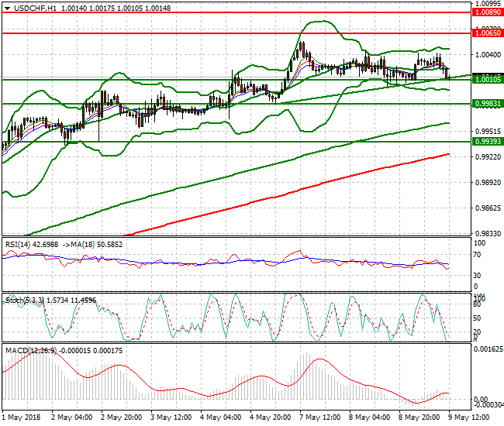Click the 1 May 2018 date label

21,417
